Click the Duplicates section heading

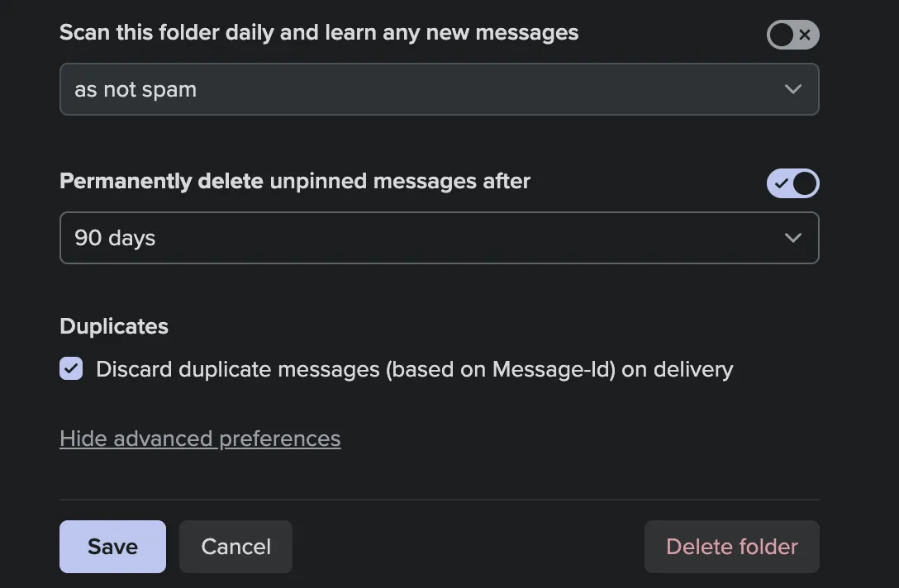click(113, 325)
